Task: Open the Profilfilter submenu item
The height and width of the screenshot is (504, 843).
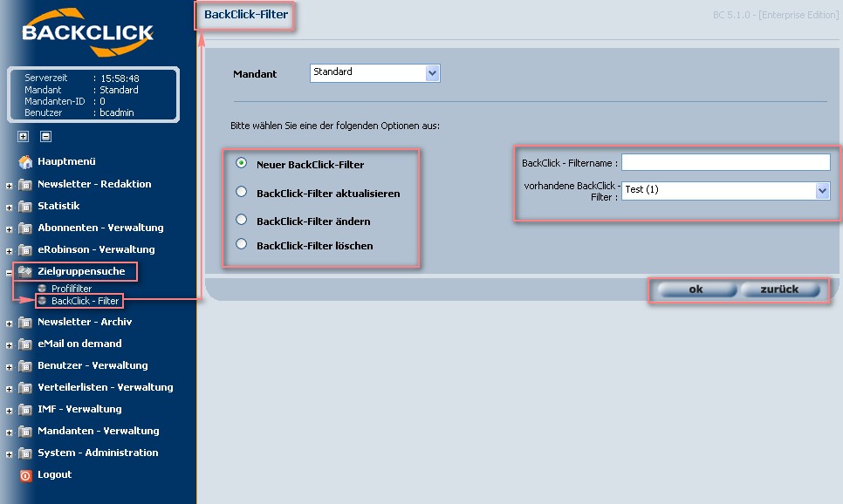Action: (72, 289)
